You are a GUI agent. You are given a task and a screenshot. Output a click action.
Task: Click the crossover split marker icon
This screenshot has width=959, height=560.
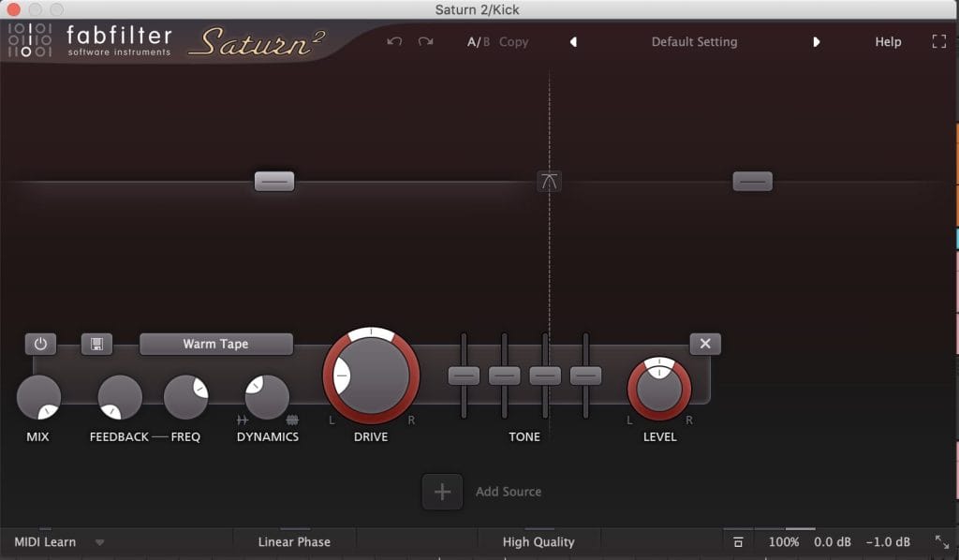click(550, 182)
